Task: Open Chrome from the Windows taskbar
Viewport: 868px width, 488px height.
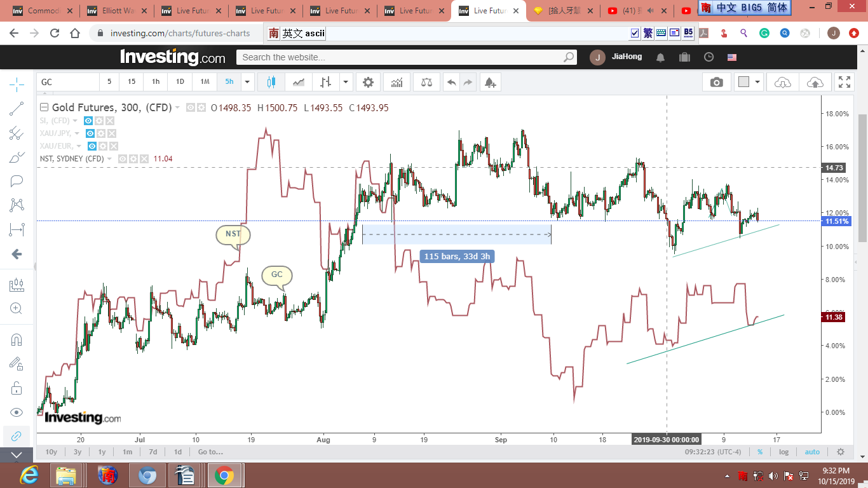Action: 223,475
